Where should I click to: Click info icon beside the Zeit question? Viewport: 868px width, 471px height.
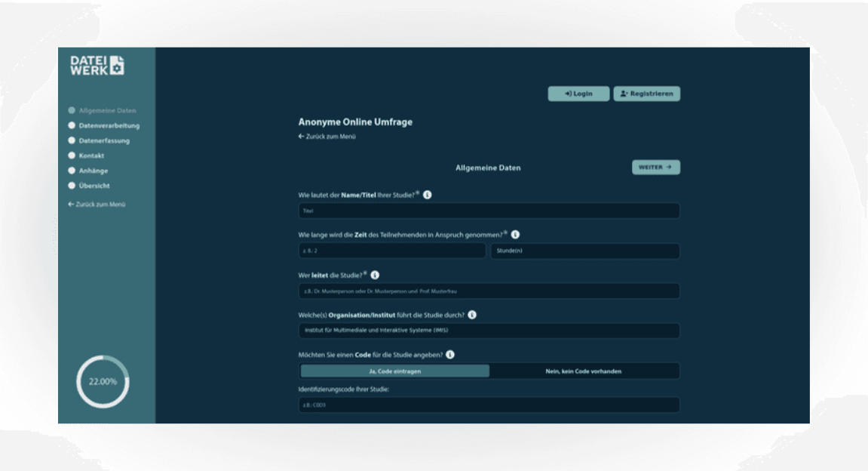coord(515,235)
